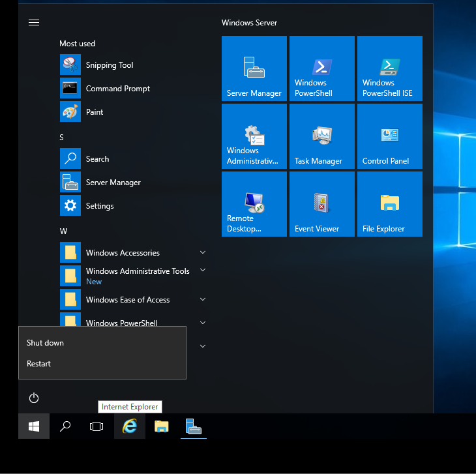Launch Internet Explorer from the taskbar
The width and height of the screenshot is (476, 474).
click(x=130, y=426)
